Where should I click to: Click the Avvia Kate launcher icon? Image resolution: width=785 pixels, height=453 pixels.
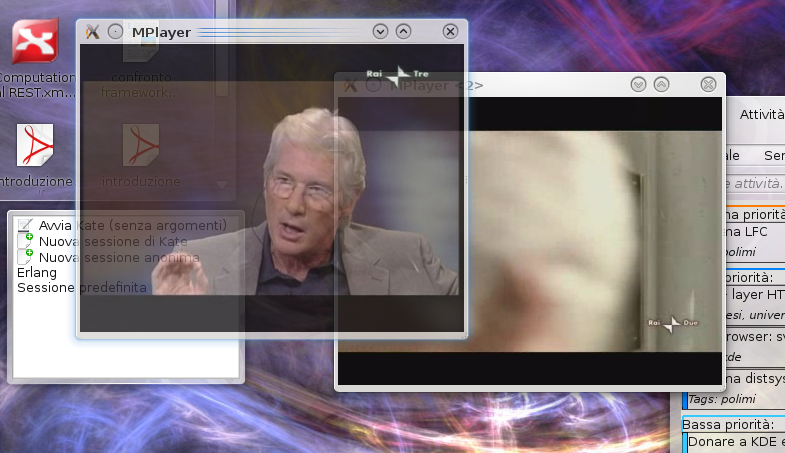(26, 225)
